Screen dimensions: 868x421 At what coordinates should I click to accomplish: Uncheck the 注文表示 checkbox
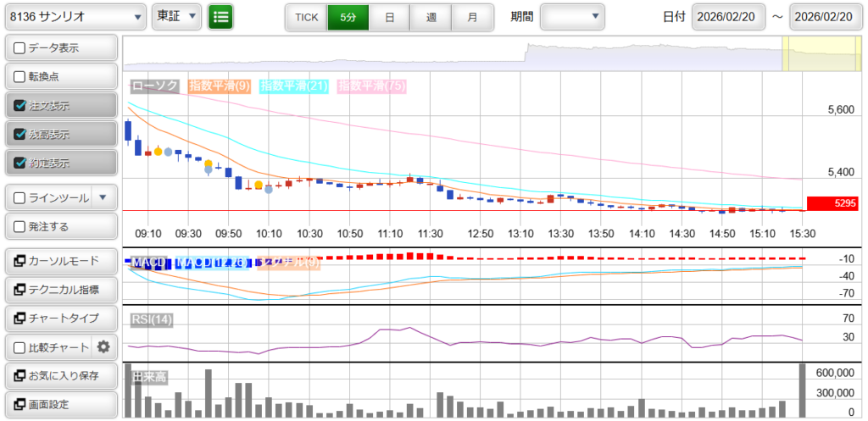coord(20,106)
